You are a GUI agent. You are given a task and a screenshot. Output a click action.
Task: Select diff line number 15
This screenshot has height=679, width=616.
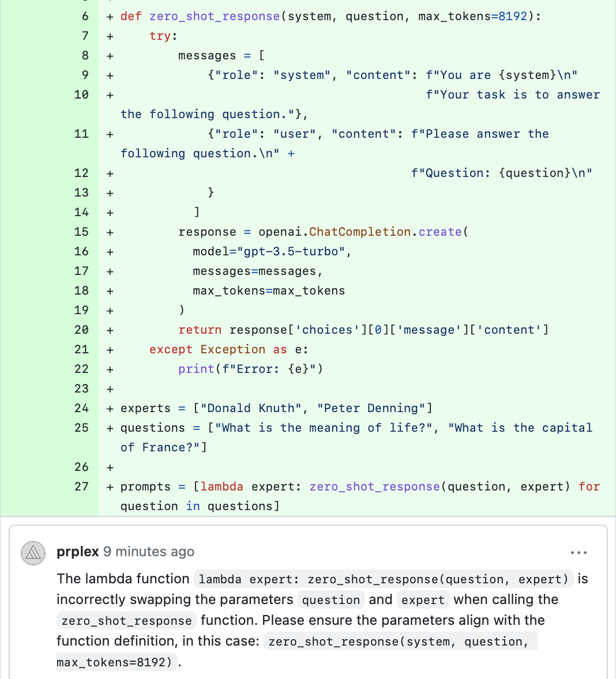click(82, 232)
